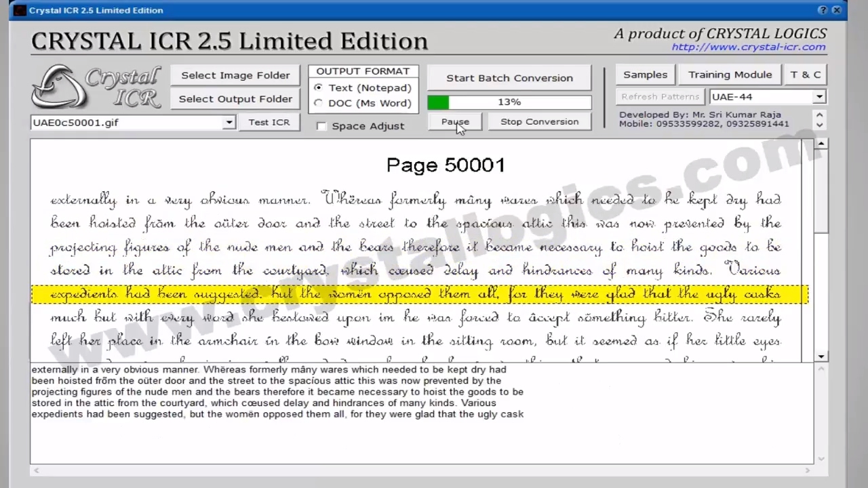Open the UAE0c50001.gif file dropdown
868x488 pixels.
[x=229, y=123]
